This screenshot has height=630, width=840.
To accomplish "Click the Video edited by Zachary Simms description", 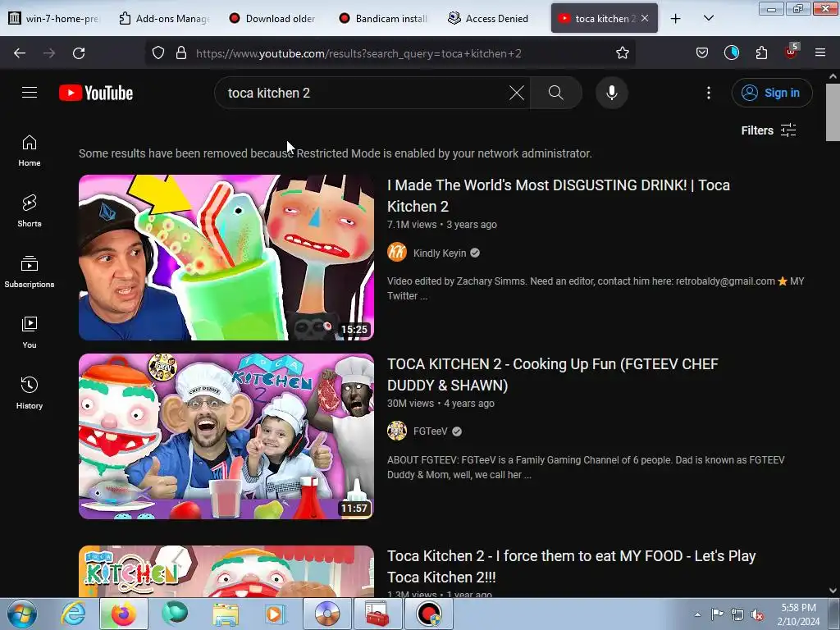I will point(596,288).
